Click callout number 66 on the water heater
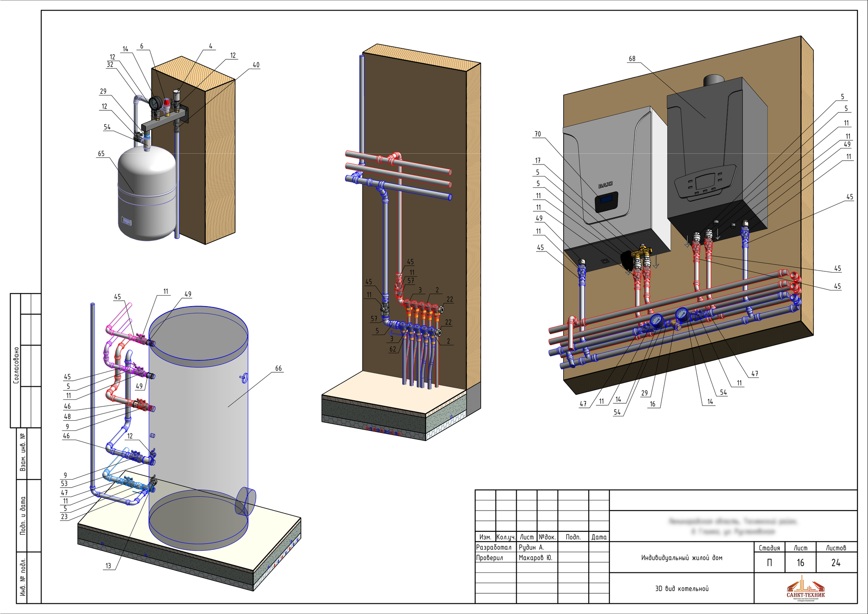 278,368
